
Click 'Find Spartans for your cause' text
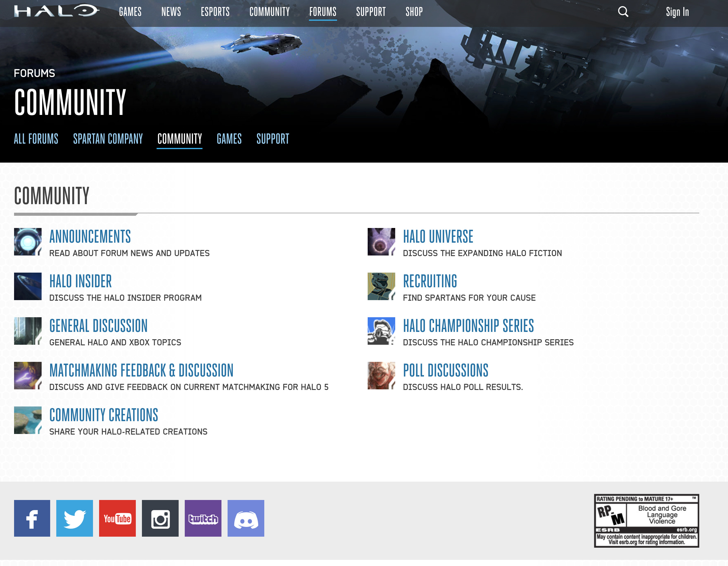click(x=469, y=298)
